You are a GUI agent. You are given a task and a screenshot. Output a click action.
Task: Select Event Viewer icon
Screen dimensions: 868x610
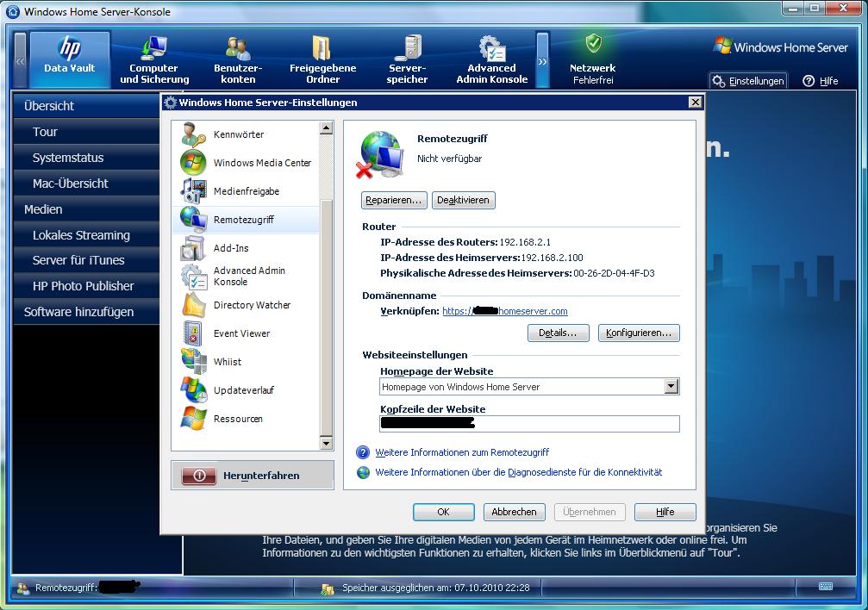tap(193, 333)
